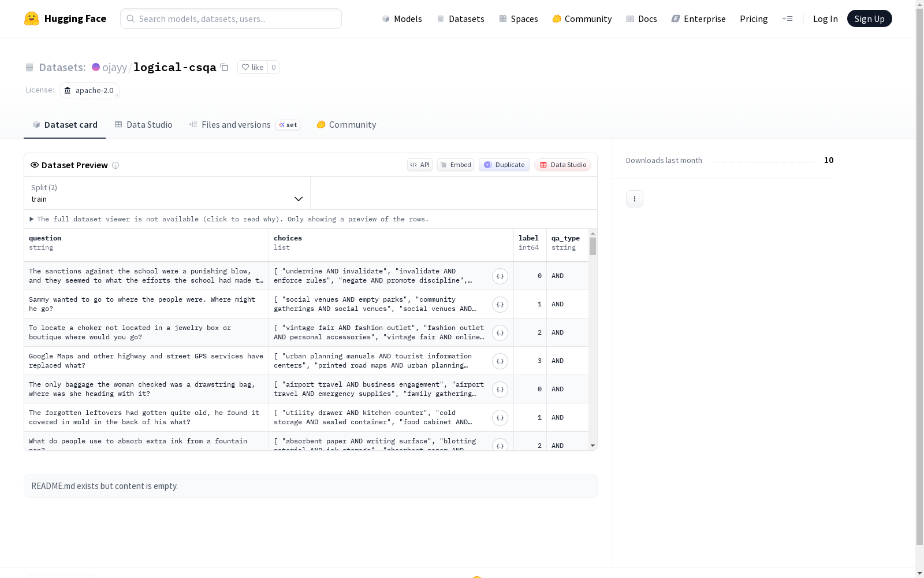
Task: Open Data Studio from the preview header
Action: click(562, 165)
